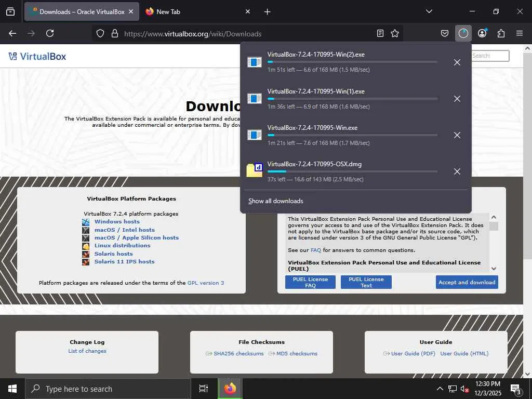Open the Firefox account icon
Viewport: 532px width, 399px height.
coord(482,33)
